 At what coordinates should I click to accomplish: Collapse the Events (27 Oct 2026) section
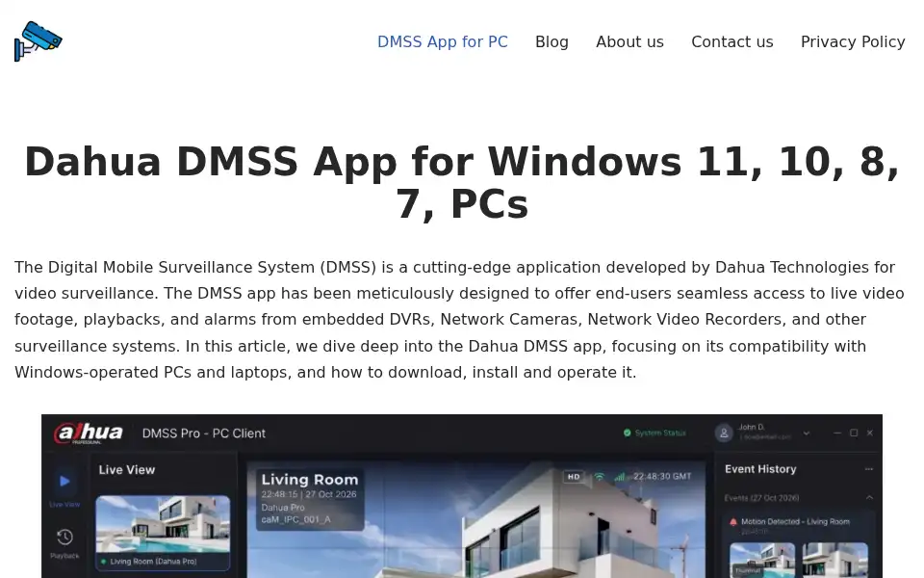(x=869, y=498)
